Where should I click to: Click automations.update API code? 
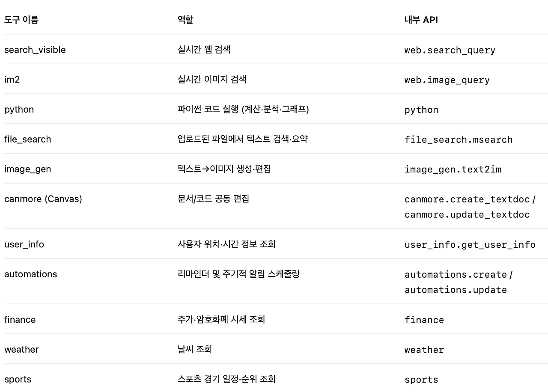pos(456,290)
